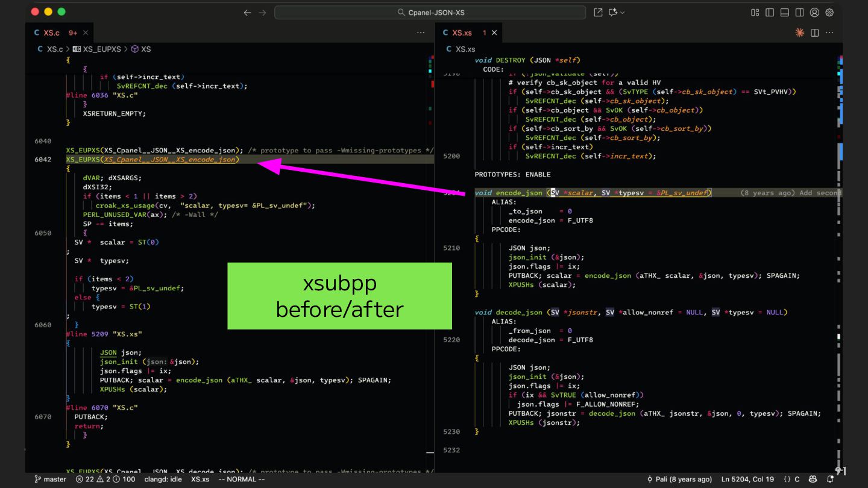Open the AI chat sparkle icon

point(614,13)
